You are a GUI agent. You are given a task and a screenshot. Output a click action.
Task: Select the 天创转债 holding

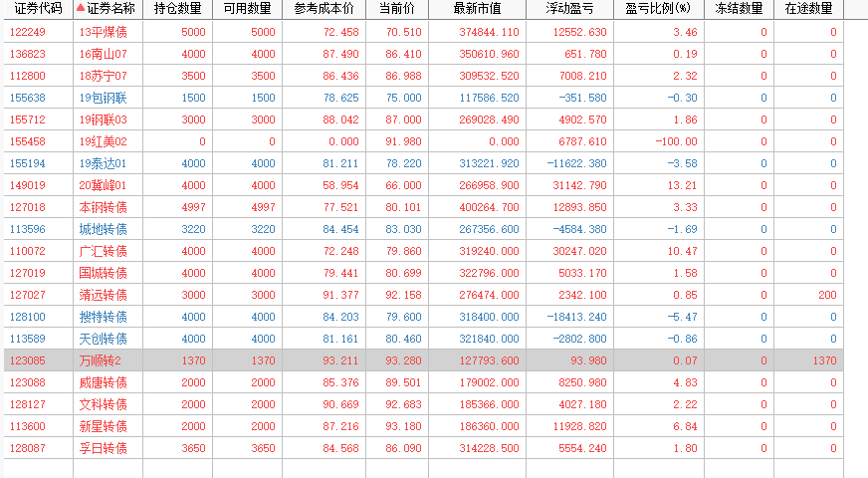[103, 339]
